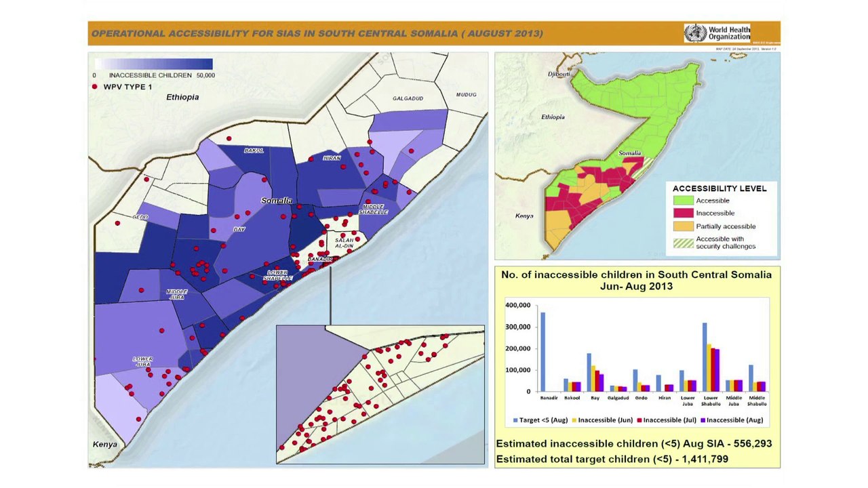Click the 'Somalia' label on overview map
Image resolution: width=868 pixels, height=488 pixels.
point(630,154)
